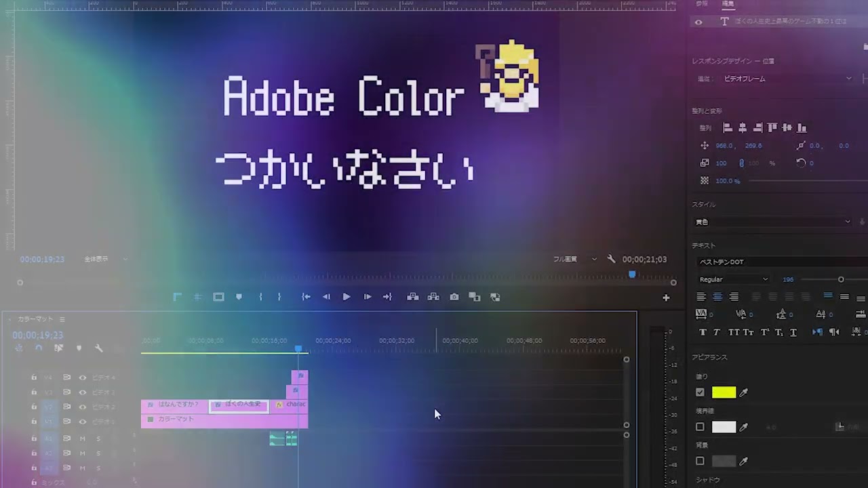Viewport: 868px width, 488px height.
Task: Click the Mark Out brace icon
Action: [x=279, y=297]
